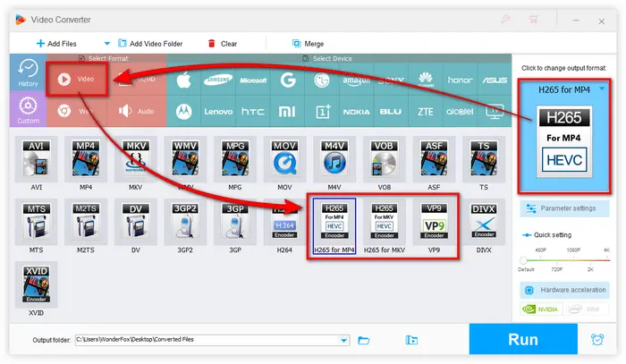The width and height of the screenshot is (626, 364).
Task: Pick the MKV format icon
Action: click(x=136, y=159)
